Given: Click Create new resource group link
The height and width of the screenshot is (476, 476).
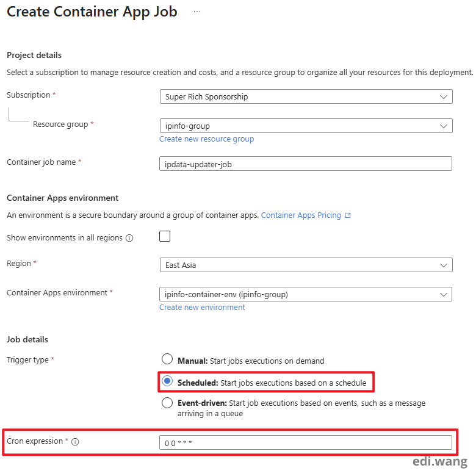Looking at the screenshot, I should tap(206, 139).
